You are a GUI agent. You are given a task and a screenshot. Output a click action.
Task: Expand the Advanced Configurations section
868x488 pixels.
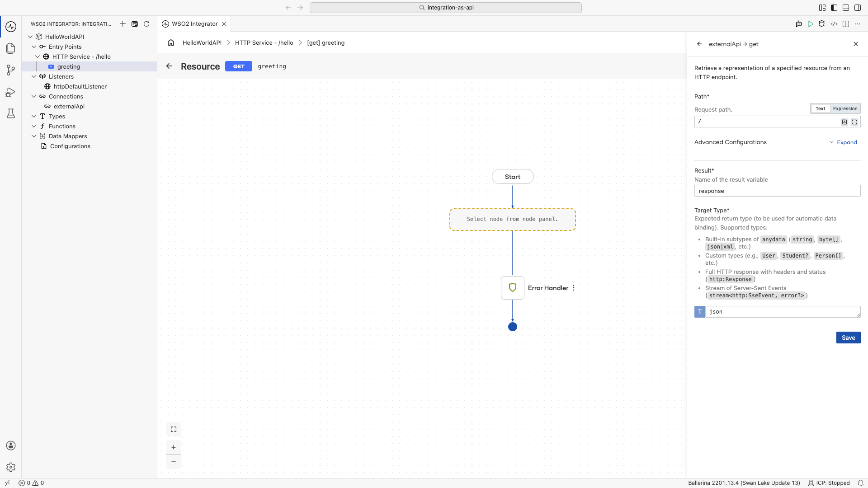[x=844, y=142]
